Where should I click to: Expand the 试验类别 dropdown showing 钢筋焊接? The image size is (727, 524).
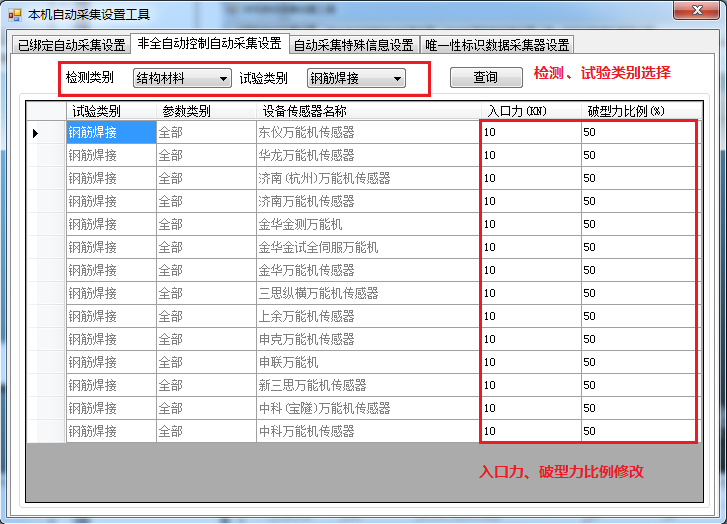pyautogui.click(x=397, y=78)
